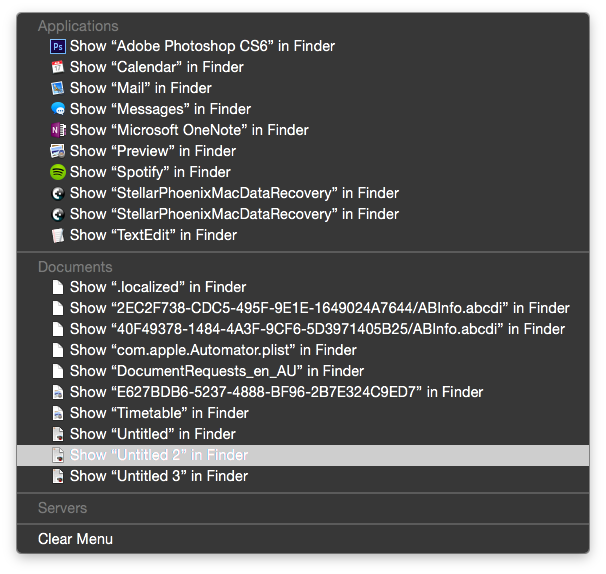Select Show "com.apple.Automator.plist" in Finder
This screenshot has width=606, height=574.
[303, 350]
